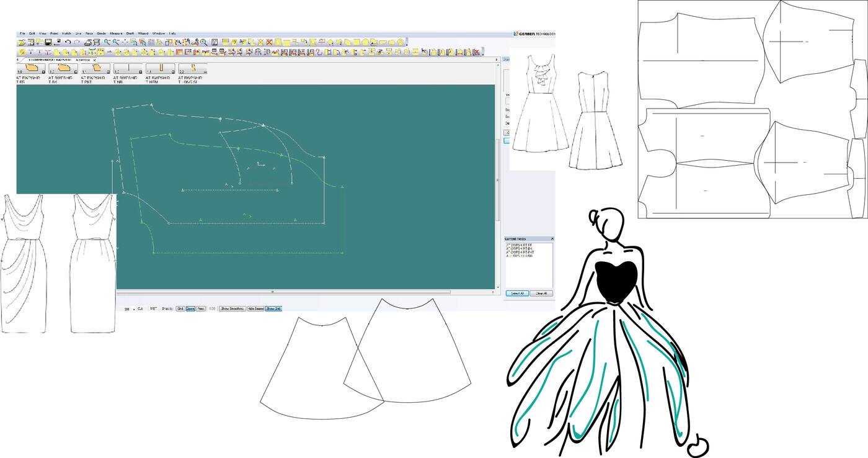Click the circle shape icon in top toolbar
Viewport: 868px width, 458px height.
point(365,42)
